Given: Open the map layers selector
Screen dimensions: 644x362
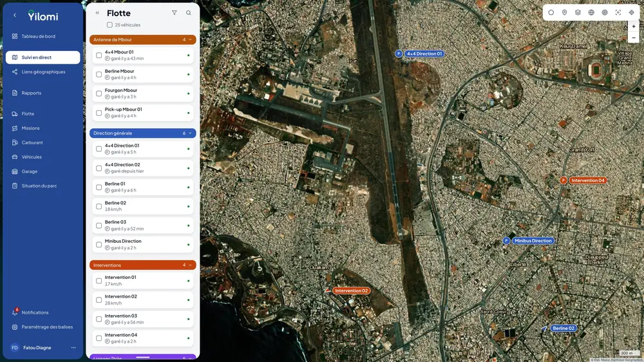Looking at the screenshot, I should click(578, 13).
